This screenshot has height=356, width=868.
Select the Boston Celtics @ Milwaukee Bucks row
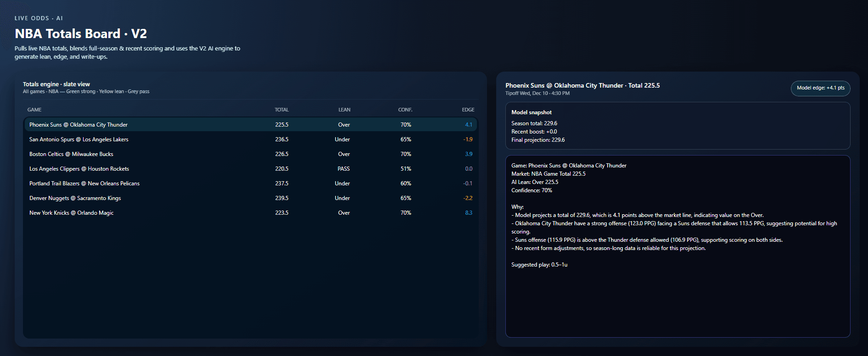(251, 154)
